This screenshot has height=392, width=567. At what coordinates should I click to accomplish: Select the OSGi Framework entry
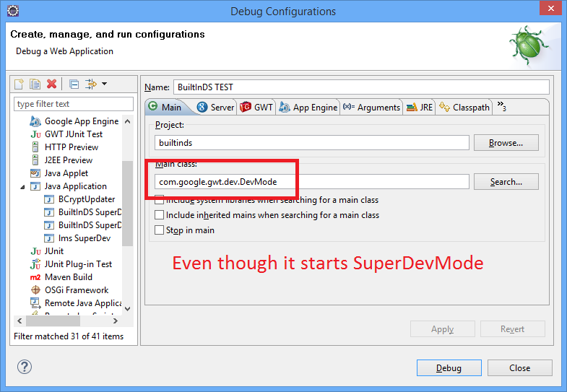[x=76, y=289]
